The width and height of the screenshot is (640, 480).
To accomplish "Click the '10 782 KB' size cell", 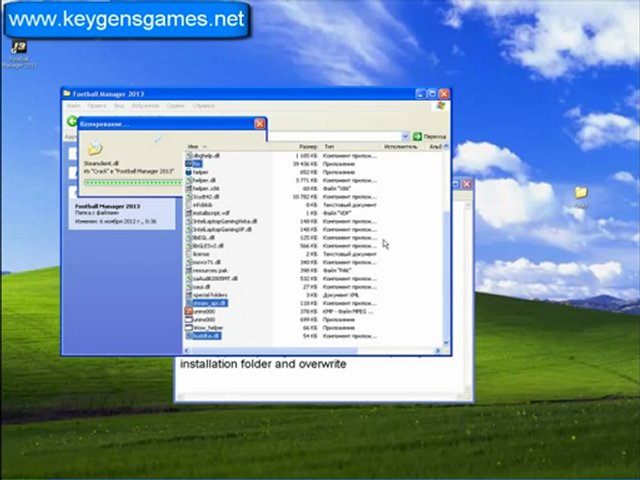I will click(305, 197).
